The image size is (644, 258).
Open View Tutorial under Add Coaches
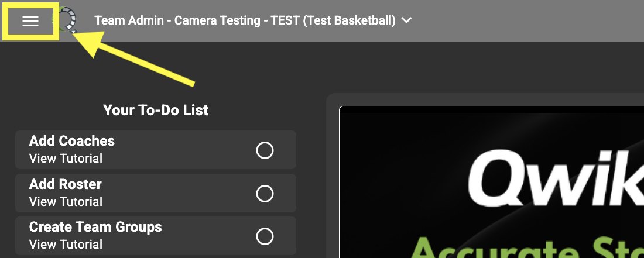(66, 159)
